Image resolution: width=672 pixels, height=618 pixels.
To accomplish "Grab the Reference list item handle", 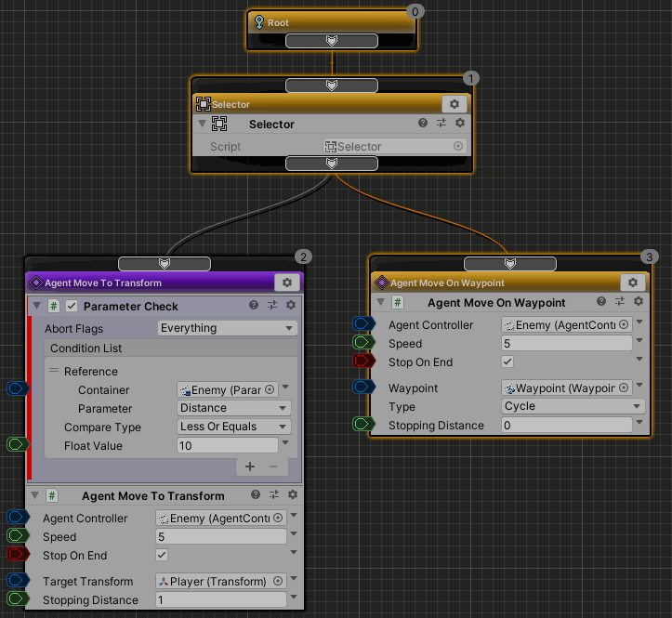I will [x=54, y=370].
